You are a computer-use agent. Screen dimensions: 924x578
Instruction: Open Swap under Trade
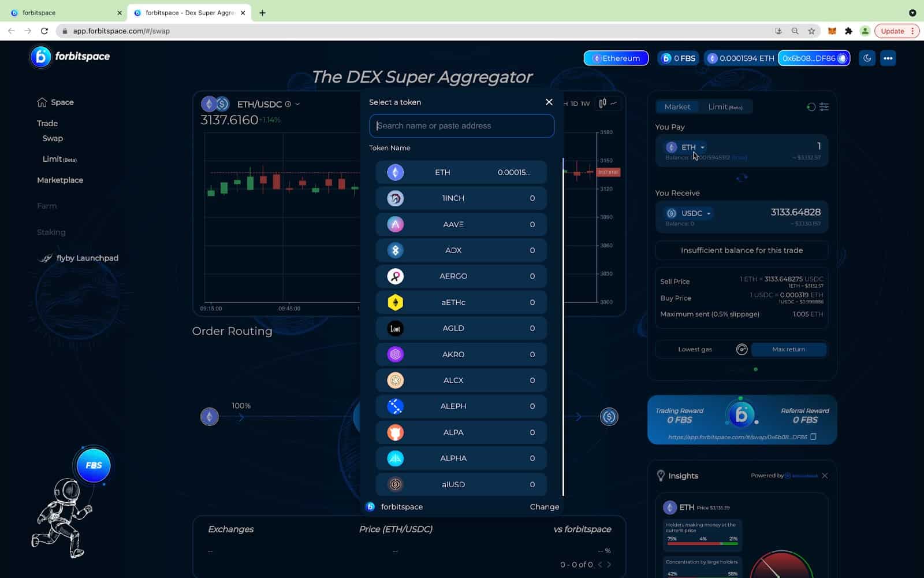(x=53, y=138)
